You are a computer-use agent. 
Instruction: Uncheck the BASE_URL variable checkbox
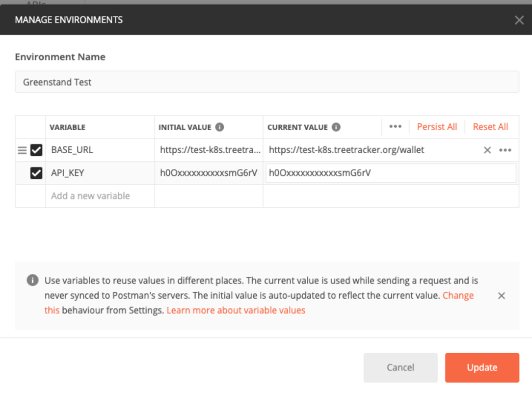(36, 150)
